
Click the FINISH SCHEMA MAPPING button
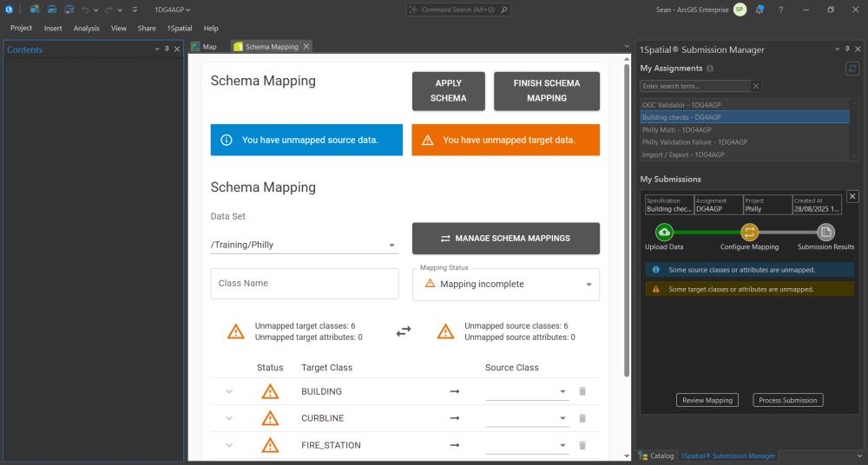[546, 91]
